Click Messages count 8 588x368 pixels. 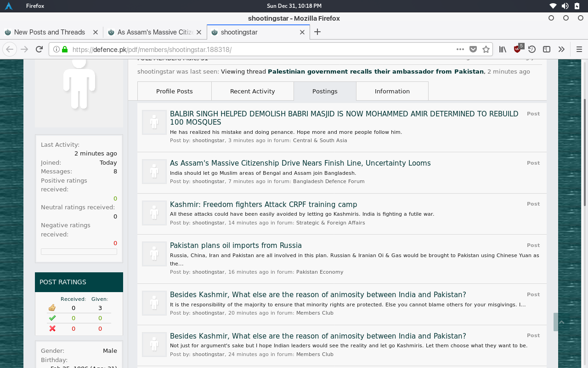coord(115,171)
